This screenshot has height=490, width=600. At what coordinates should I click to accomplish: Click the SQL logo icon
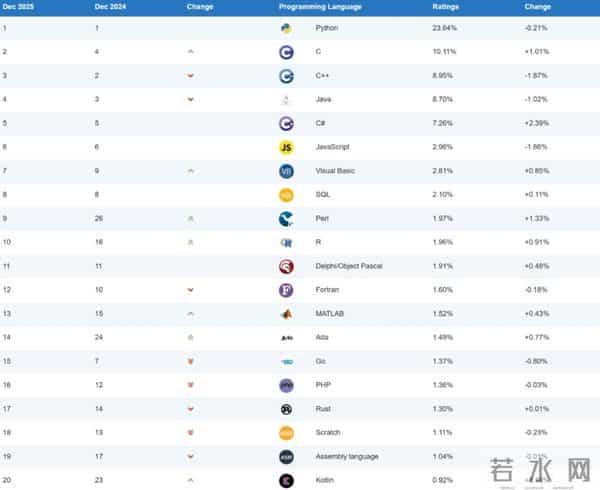tap(286, 195)
